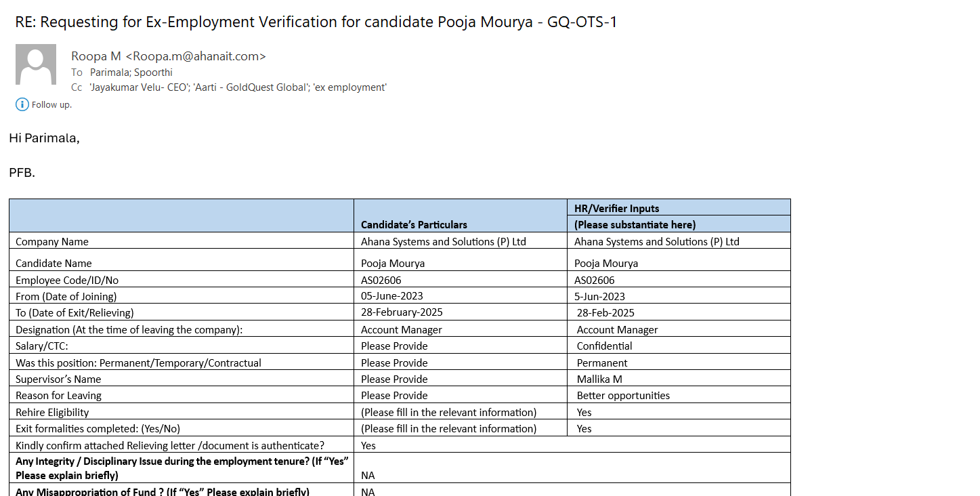
Task: Click date 28-Feb-2025 in verifier column
Action: [605, 312]
